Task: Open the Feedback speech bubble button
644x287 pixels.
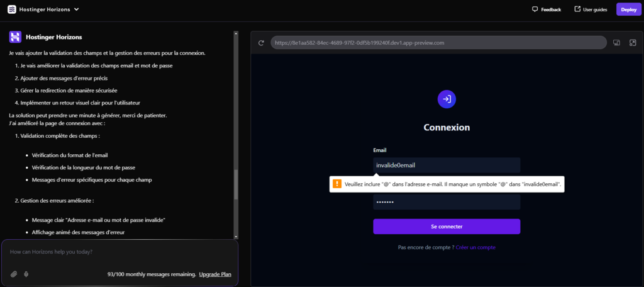Action: pos(547,9)
